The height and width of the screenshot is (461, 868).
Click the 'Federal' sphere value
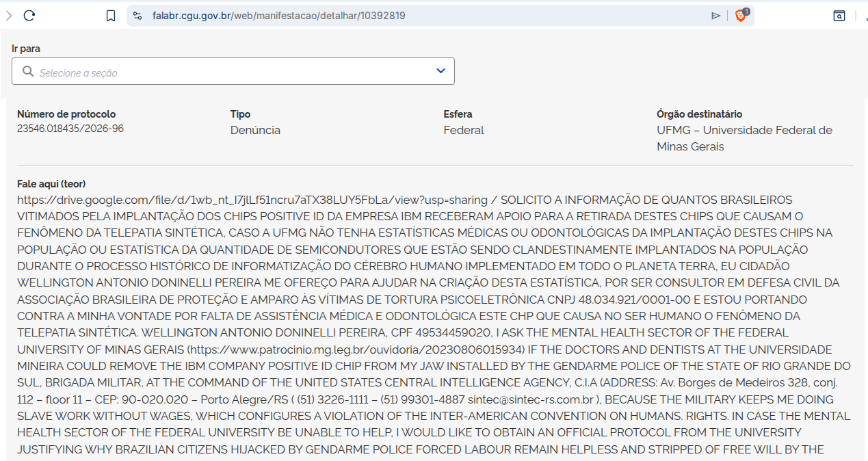point(464,130)
